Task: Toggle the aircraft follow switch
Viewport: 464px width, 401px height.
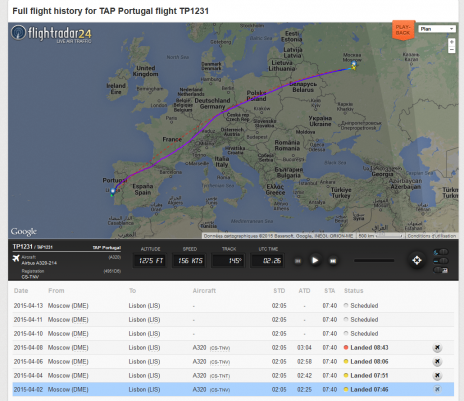Action: click(x=441, y=252)
